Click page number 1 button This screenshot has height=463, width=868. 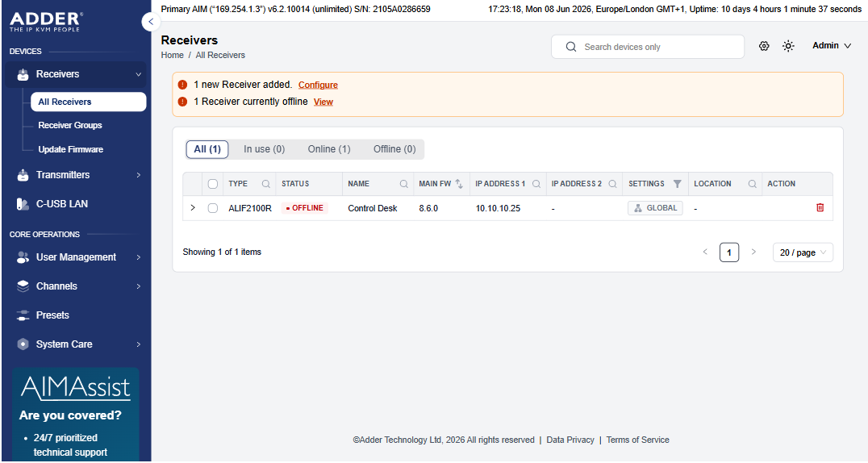(x=729, y=252)
